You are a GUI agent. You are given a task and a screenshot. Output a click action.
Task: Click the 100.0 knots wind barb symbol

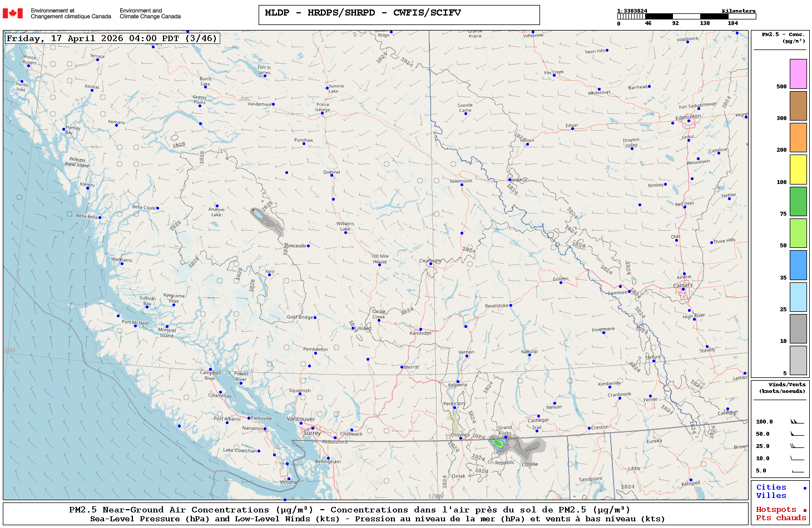point(796,422)
